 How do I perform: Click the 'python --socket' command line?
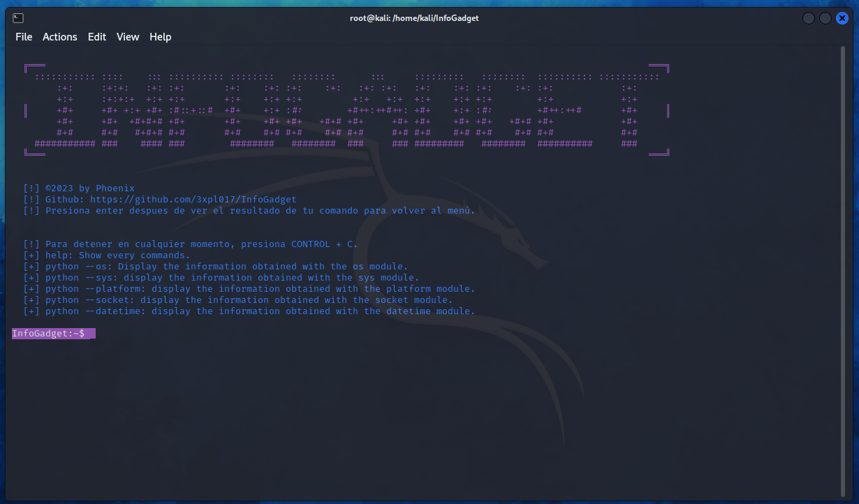pos(238,300)
